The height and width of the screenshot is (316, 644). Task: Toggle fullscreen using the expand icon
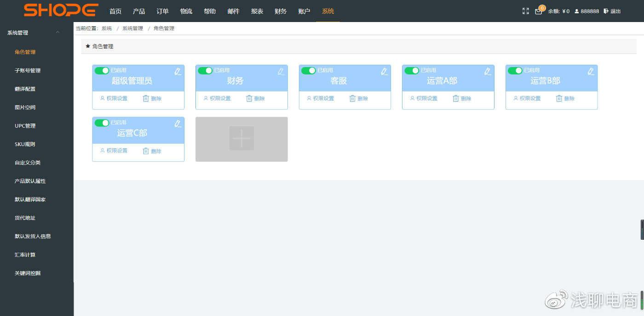[x=526, y=11]
